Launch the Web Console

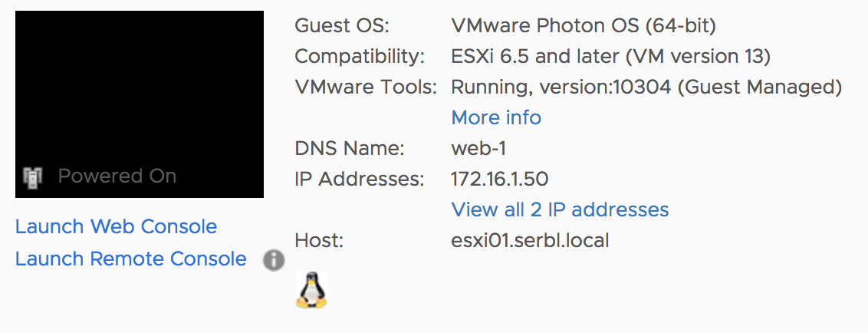(x=117, y=226)
